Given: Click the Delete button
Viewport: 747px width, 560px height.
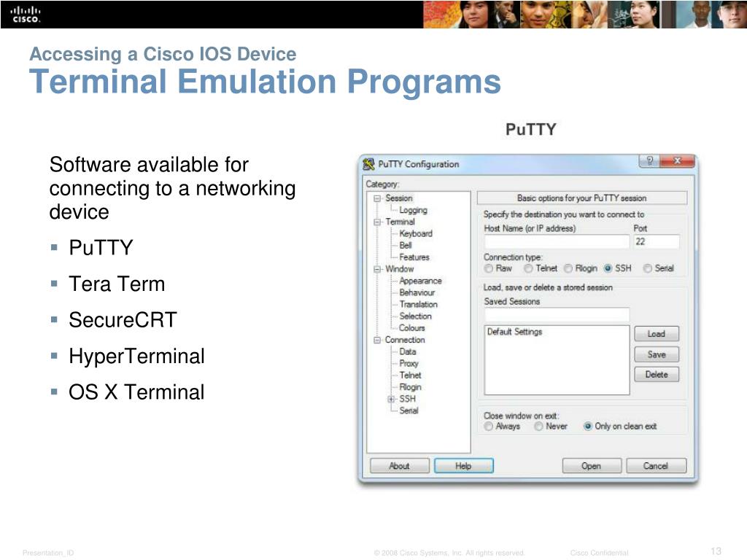Looking at the screenshot, I should (657, 375).
